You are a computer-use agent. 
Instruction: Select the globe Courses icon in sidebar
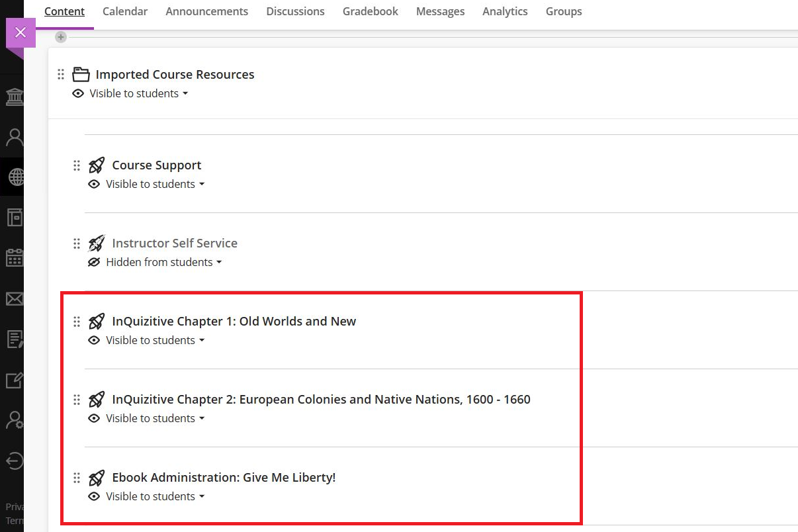tap(15, 177)
